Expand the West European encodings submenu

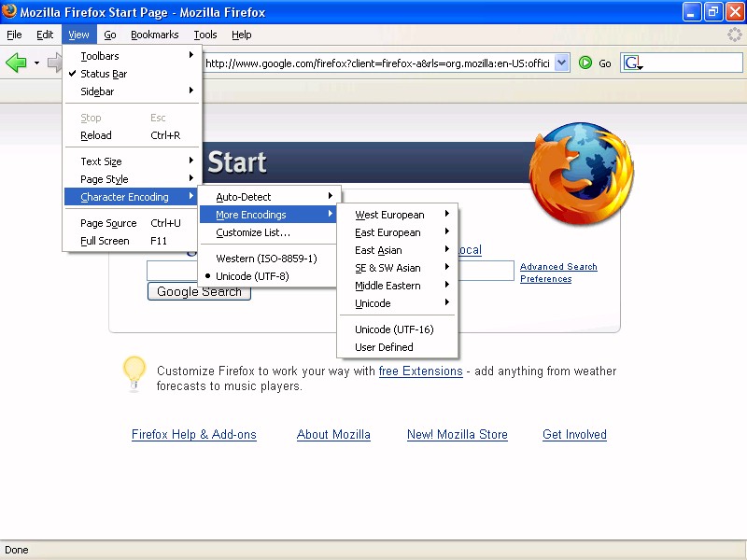397,215
